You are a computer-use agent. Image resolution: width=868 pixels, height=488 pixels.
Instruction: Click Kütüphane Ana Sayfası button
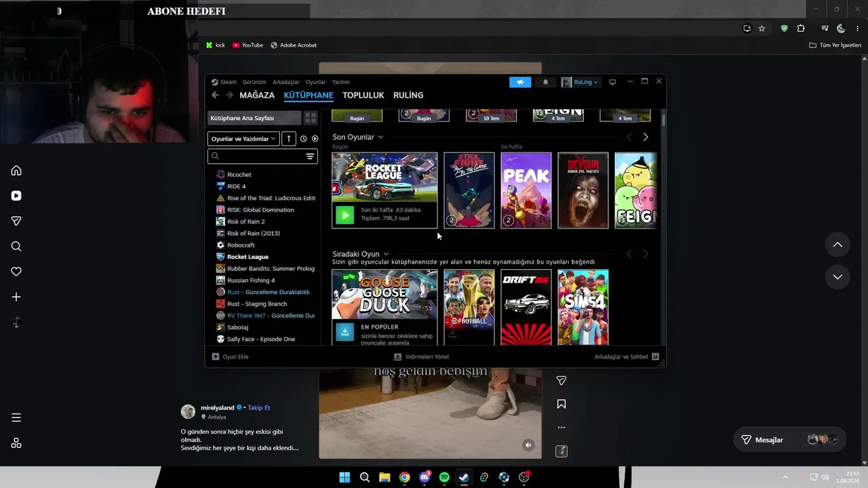254,118
